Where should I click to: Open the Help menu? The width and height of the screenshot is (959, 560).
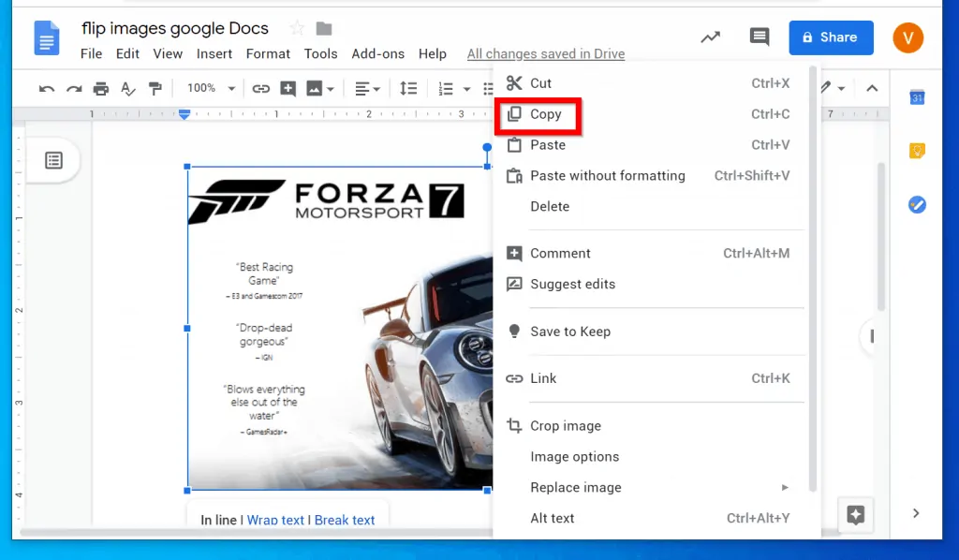[433, 53]
